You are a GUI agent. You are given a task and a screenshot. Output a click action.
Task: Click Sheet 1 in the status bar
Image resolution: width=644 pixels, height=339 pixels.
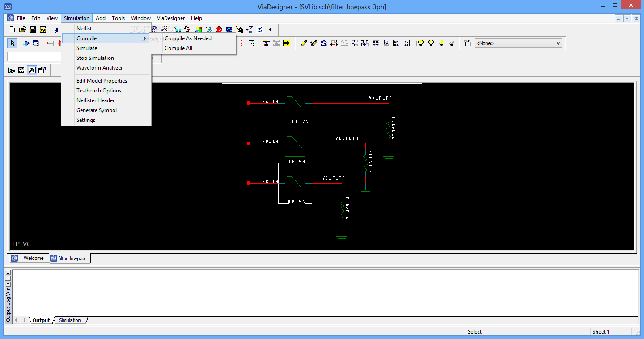click(x=601, y=332)
